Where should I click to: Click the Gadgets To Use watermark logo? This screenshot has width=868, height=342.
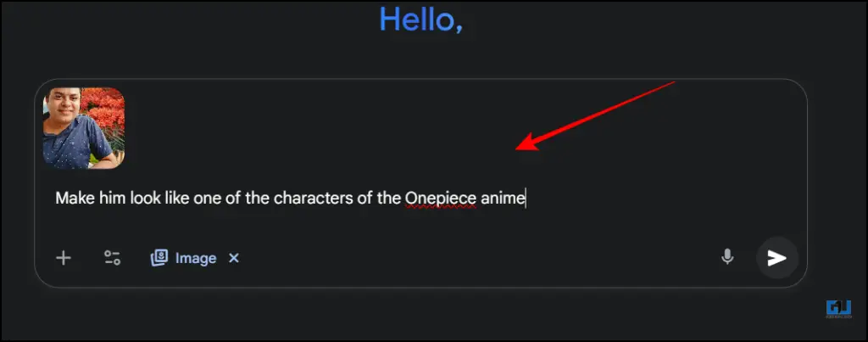click(x=838, y=309)
